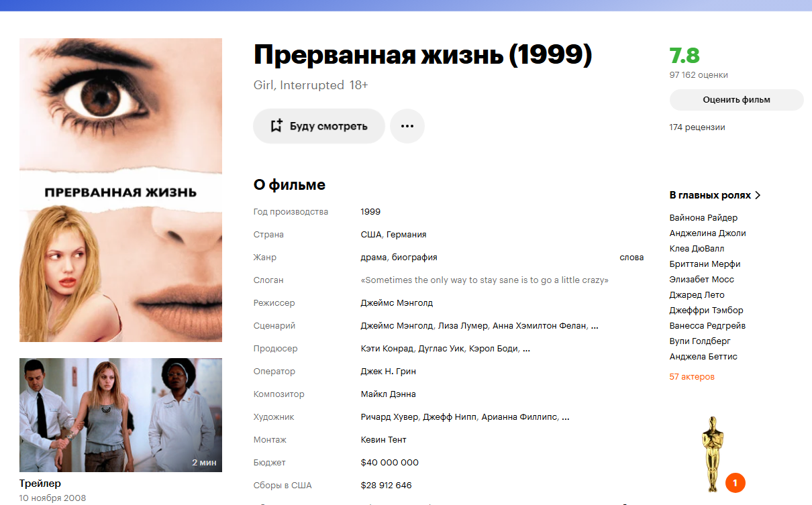Screen dimensions: 812x505
Task: Click 'Оценить фильм' rate button
Action: [736, 100]
